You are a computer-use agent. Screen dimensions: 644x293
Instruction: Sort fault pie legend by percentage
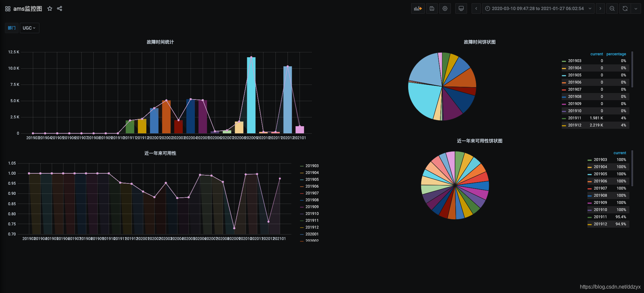616,54
